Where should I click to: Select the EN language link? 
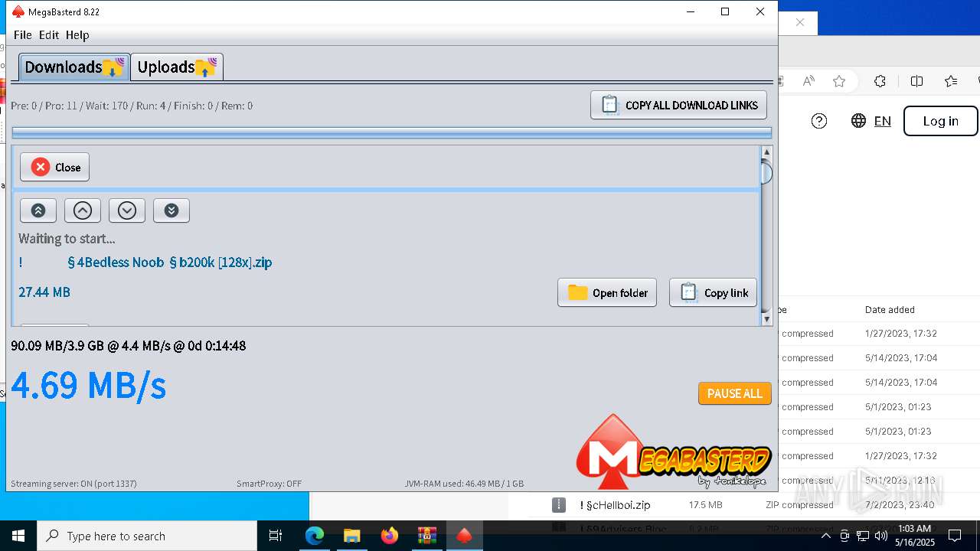(883, 121)
